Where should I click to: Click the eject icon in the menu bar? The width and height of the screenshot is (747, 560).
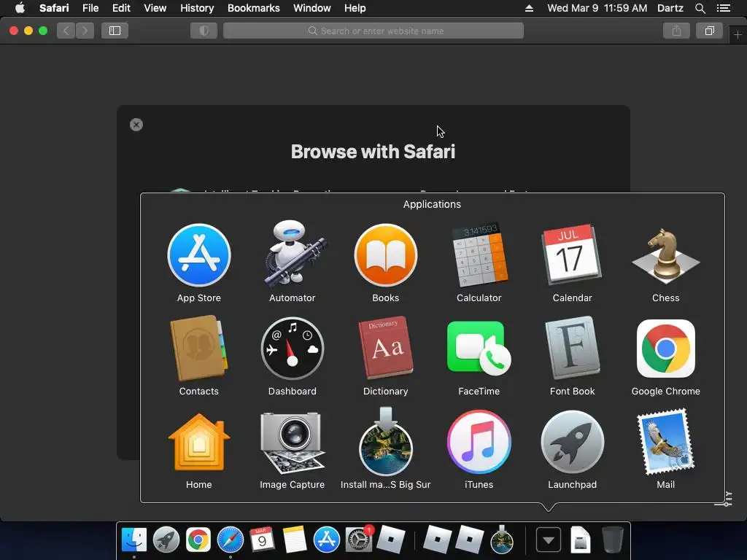click(530, 8)
